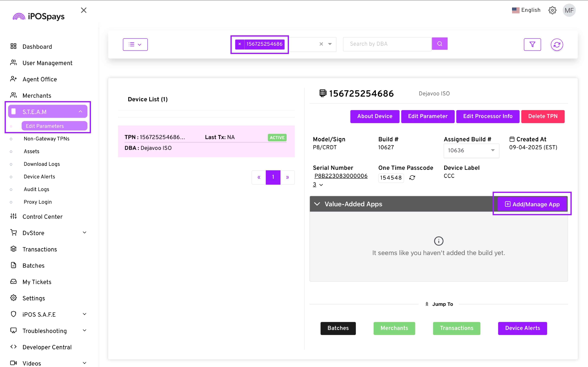The width and height of the screenshot is (588, 367).
Task: Click the magnifier search icon button
Action: [439, 44]
